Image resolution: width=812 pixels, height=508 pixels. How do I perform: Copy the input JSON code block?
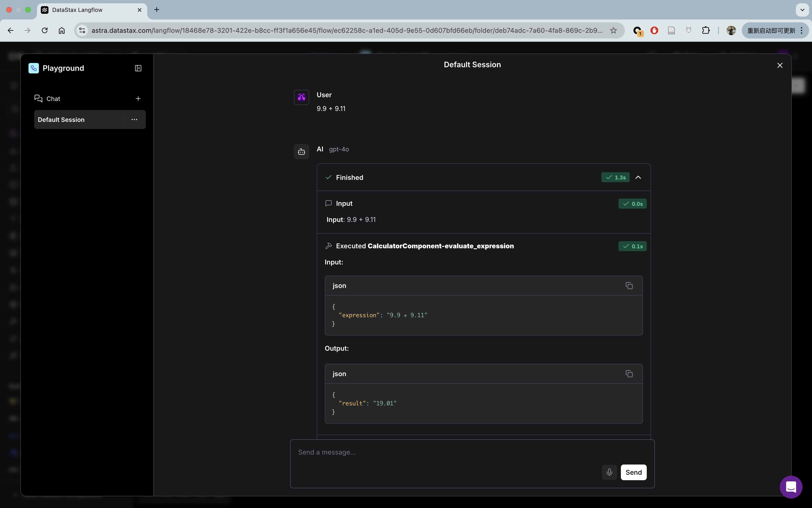(629, 286)
